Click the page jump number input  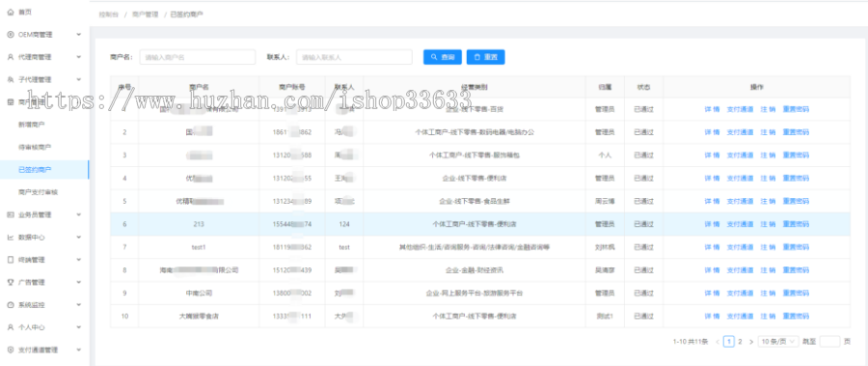tap(829, 342)
